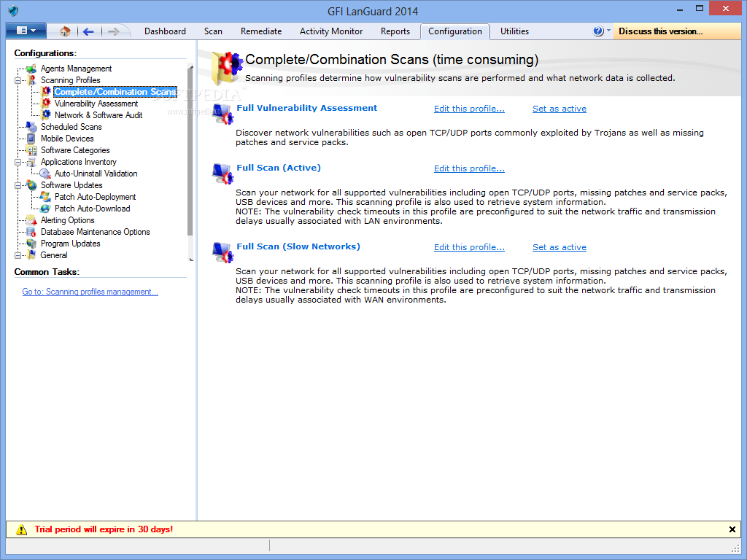The height and width of the screenshot is (560, 747).
Task: Collapse the Software Updates node
Action: [18, 185]
